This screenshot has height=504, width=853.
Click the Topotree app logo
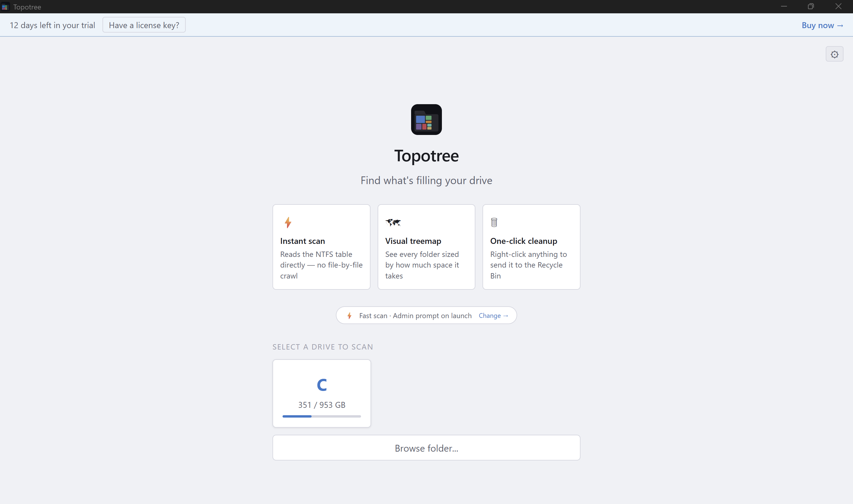(x=426, y=120)
